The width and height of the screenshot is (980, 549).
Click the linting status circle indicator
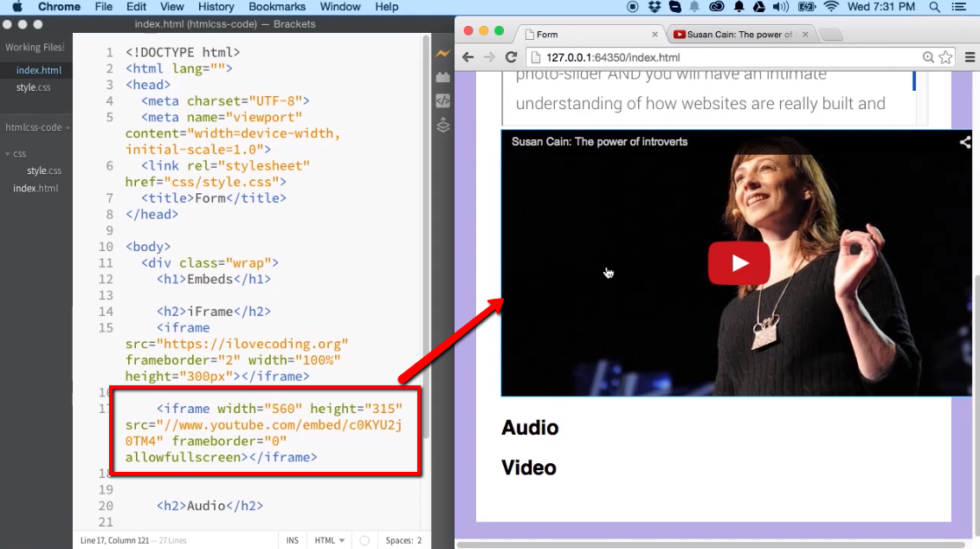click(x=364, y=540)
